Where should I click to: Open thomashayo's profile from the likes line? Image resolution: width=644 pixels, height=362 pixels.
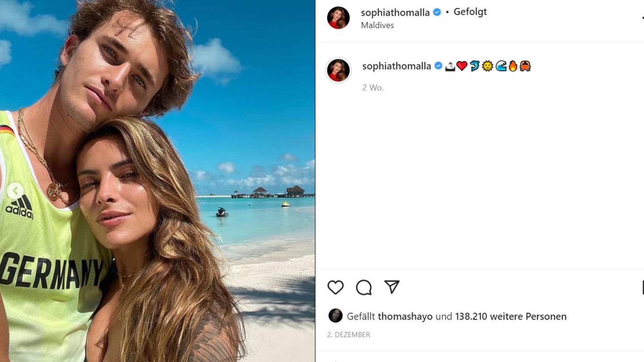point(405,316)
